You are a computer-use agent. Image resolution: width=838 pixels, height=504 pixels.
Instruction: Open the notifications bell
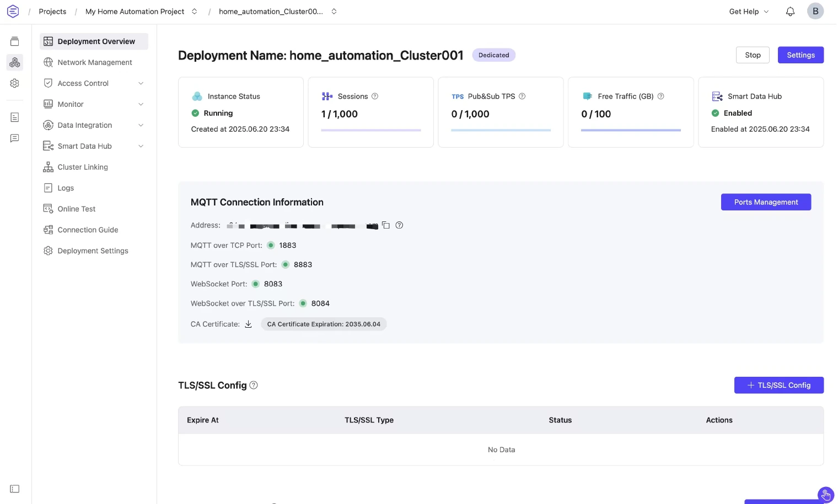pos(790,12)
